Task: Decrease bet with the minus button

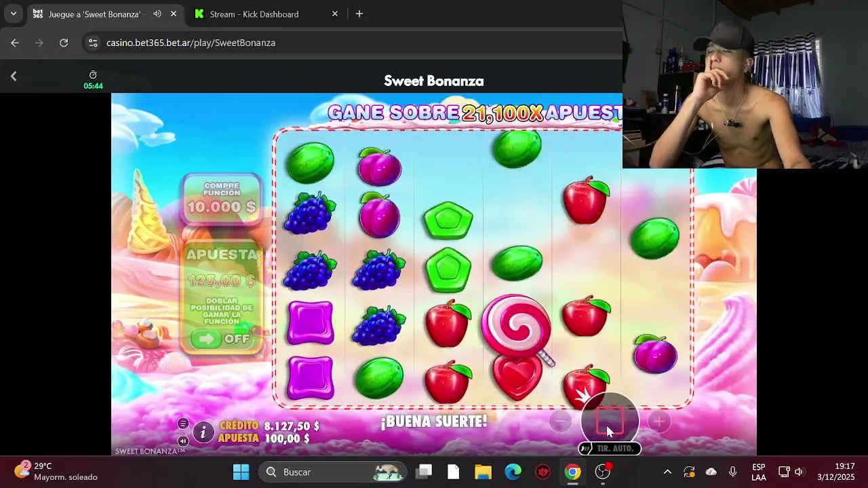Action: coord(560,422)
